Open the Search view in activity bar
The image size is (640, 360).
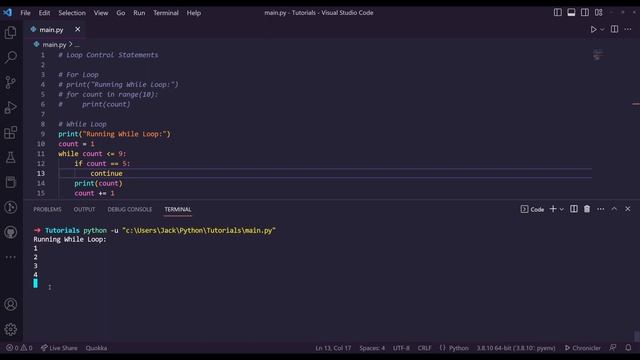click(11, 57)
